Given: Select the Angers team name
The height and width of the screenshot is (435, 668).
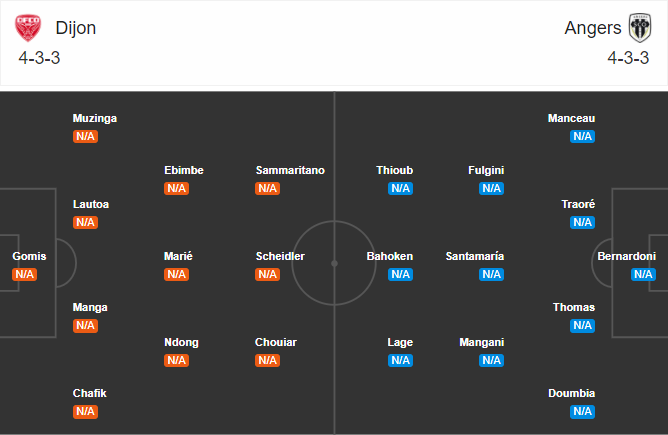Looking at the screenshot, I should (x=592, y=28).
